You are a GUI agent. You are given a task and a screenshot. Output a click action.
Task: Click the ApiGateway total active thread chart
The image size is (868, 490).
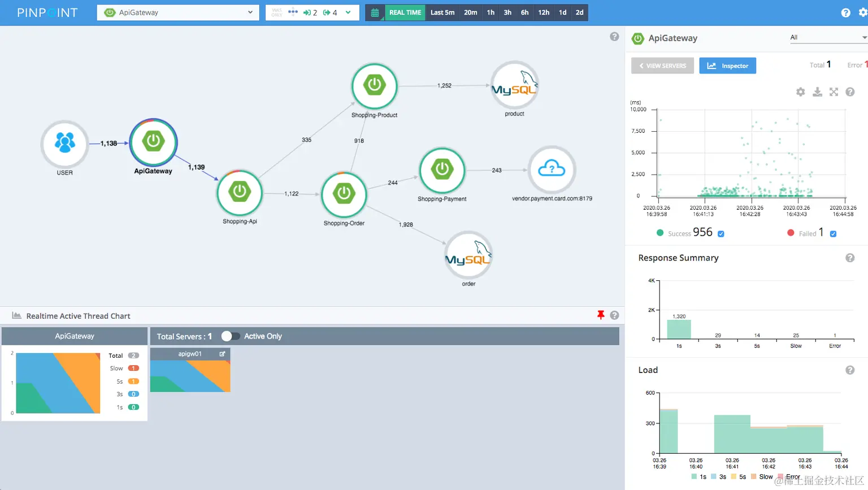coord(58,383)
